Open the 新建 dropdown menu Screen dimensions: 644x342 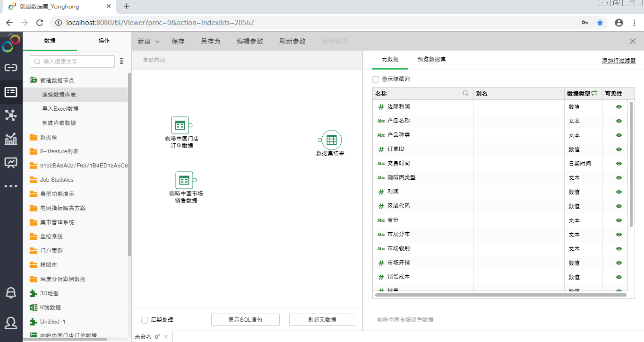pyautogui.click(x=148, y=41)
